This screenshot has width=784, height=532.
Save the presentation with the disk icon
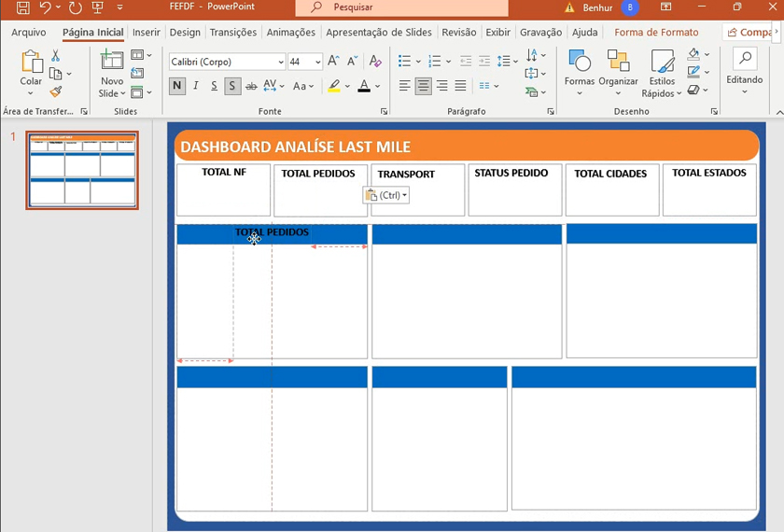point(23,7)
